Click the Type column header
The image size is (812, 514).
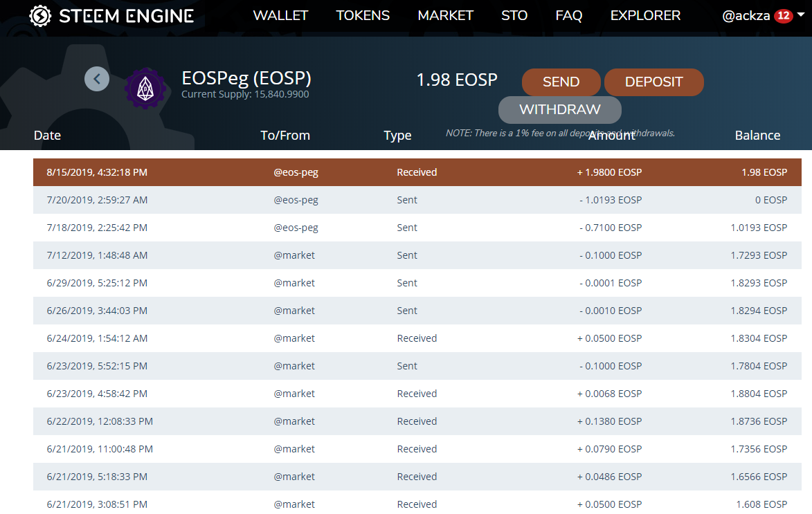pyautogui.click(x=397, y=136)
